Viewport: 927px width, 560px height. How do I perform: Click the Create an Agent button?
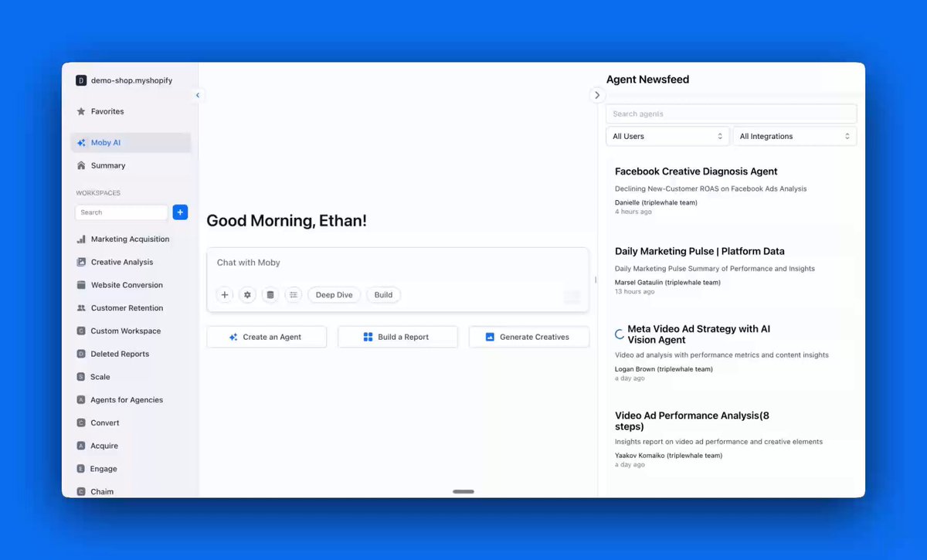point(267,337)
